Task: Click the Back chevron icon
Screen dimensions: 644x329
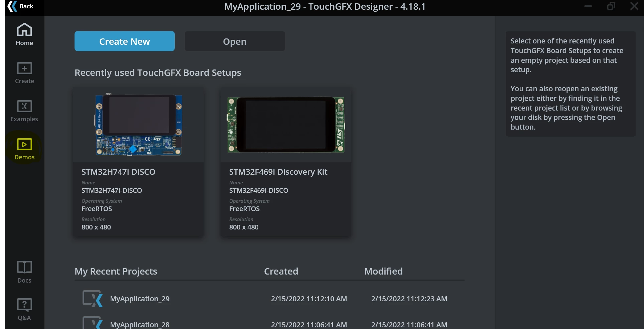Action: pos(12,6)
